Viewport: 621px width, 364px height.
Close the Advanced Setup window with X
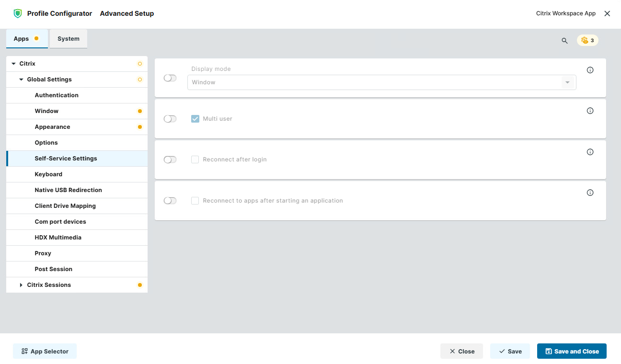tap(607, 13)
